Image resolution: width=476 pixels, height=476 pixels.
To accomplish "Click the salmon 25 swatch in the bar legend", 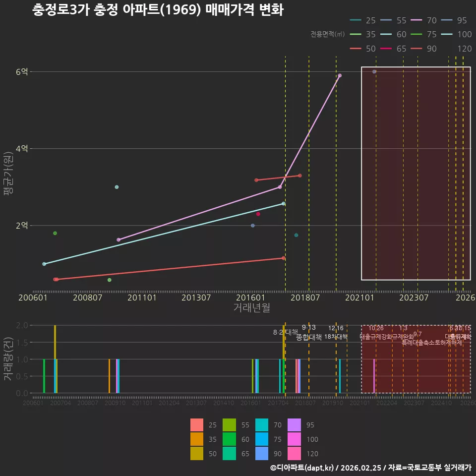I will click(197, 425).
